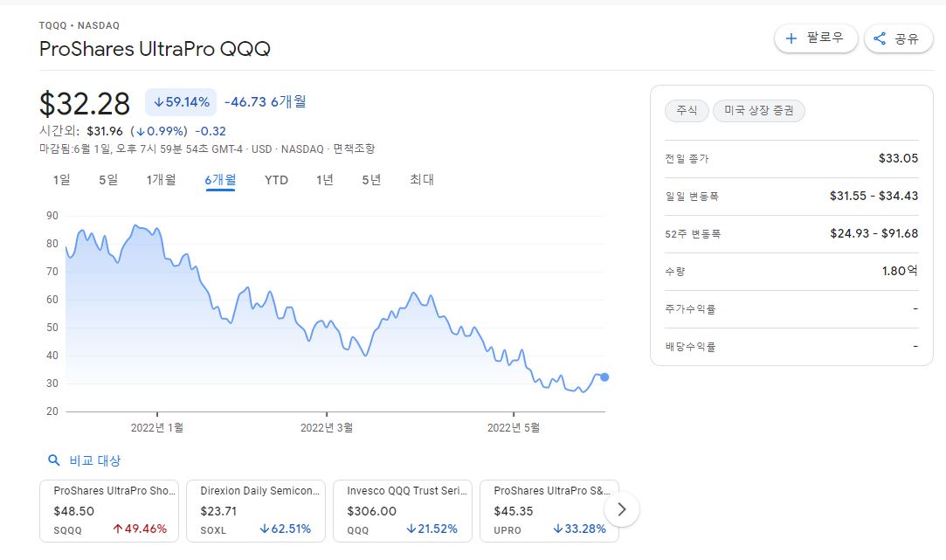Click the 2022년 3월 axis label
946x560 pixels.
[327, 427]
